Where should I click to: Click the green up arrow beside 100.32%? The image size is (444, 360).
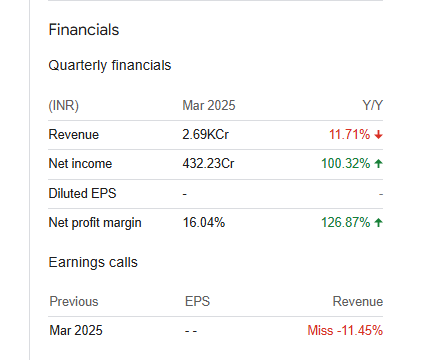pos(378,164)
